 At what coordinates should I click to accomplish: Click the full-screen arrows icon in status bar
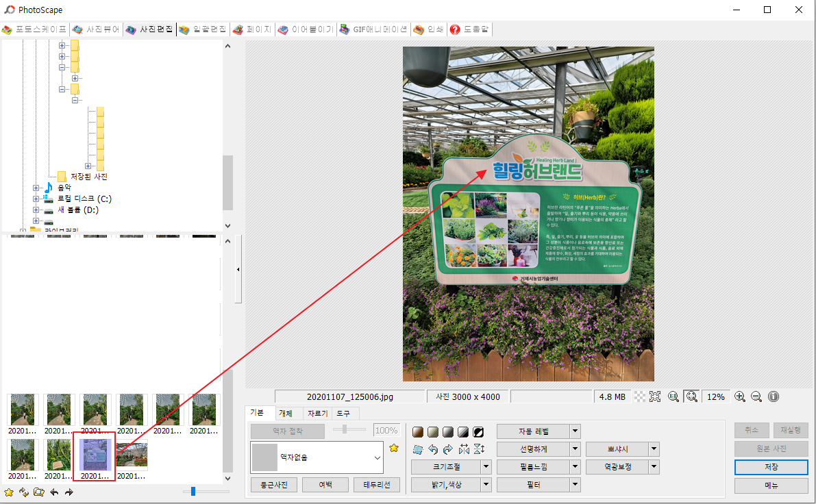(x=655, y=397)
